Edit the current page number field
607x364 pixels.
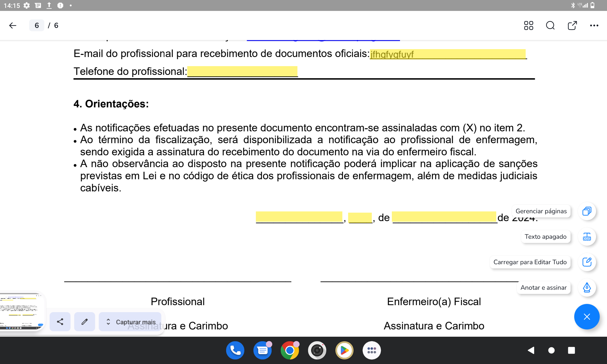[37, 25]
